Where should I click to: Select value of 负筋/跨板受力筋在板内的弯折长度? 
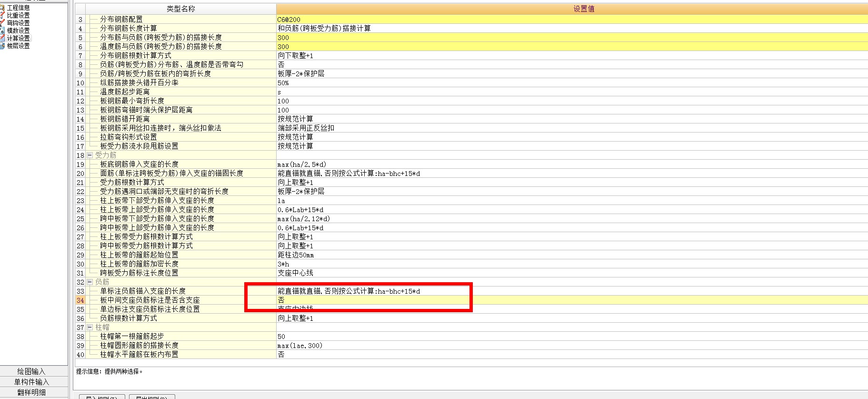(572, 74)
